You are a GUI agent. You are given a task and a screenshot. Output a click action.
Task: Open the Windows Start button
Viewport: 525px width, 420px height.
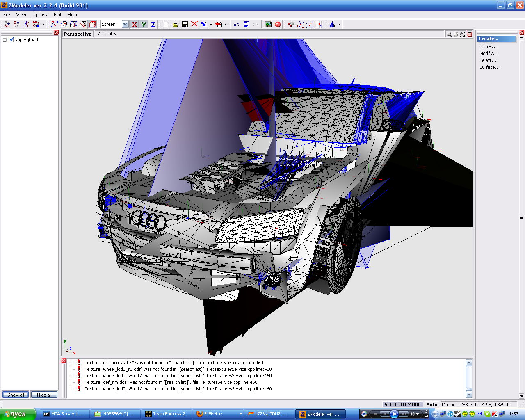[x=18, y=414]
